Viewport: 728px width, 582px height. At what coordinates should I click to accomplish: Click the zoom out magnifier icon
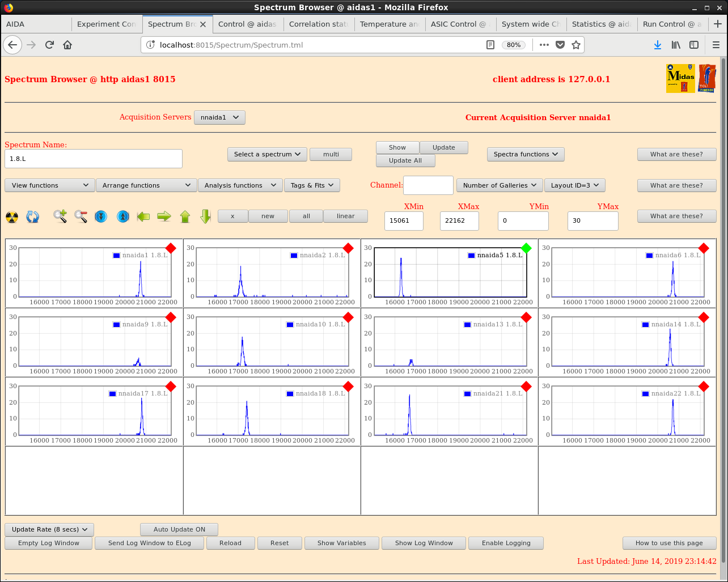click(81, 216)
